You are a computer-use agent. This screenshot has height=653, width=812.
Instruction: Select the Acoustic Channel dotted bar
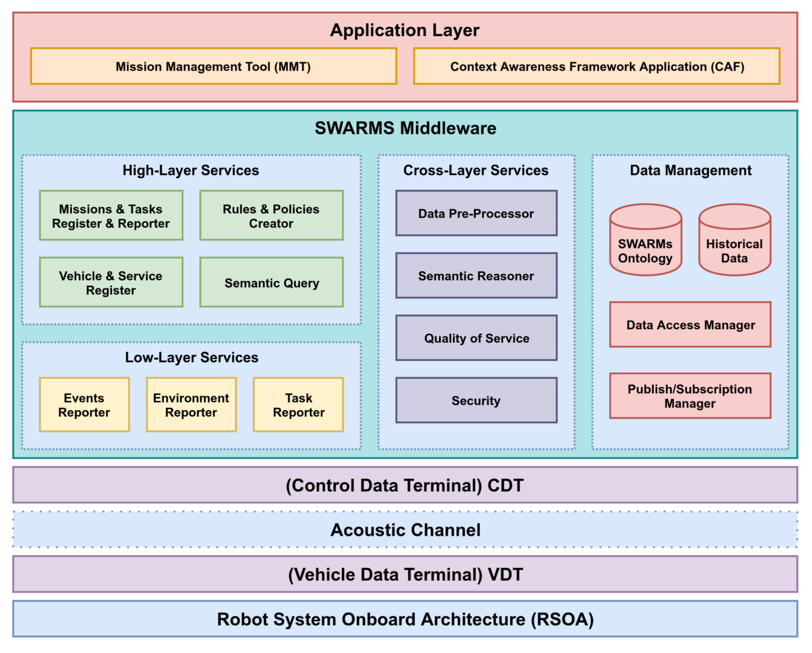(x=405, y=529)
